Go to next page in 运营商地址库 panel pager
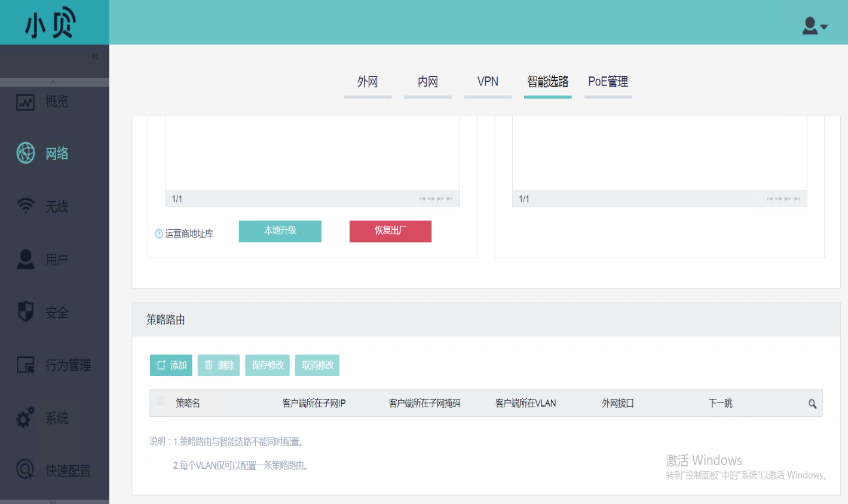Screen dimensions: 848x504 coord(440,199)
